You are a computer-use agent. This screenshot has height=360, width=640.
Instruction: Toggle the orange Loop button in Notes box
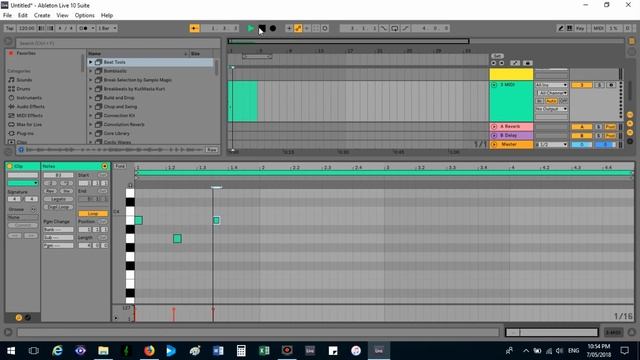coord(93,213)
